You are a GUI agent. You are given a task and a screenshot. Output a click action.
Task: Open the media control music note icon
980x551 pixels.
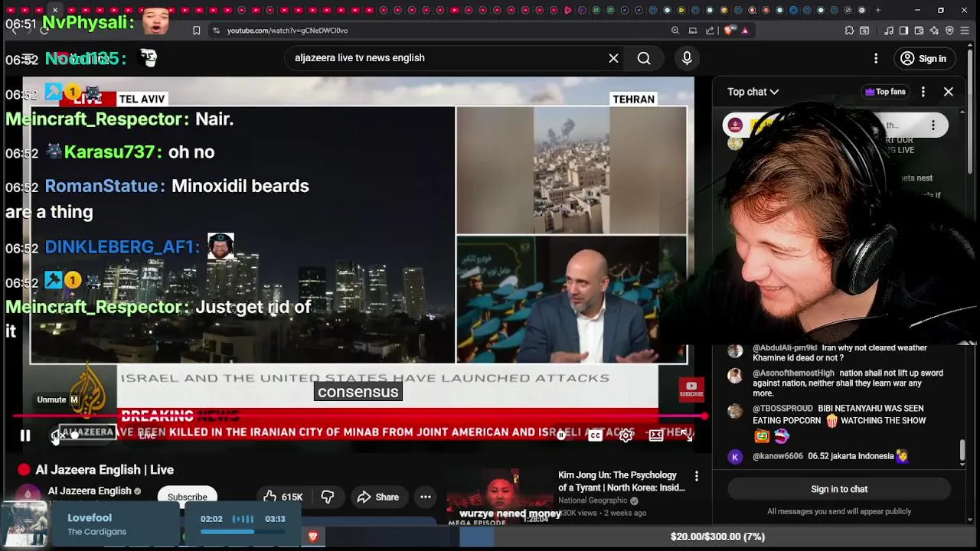coord(889,31)
